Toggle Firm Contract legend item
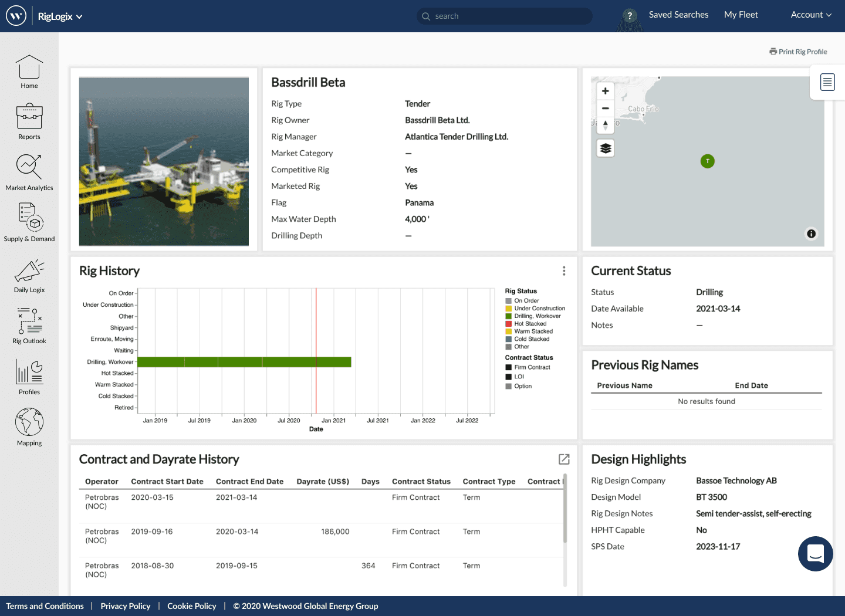This screenshot has width=845, height=616. (532, 367)
